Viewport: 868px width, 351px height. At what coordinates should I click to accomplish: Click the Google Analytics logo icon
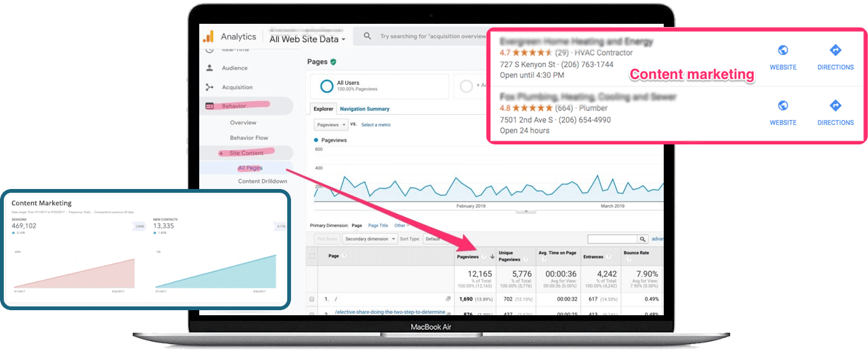[208, 36]
